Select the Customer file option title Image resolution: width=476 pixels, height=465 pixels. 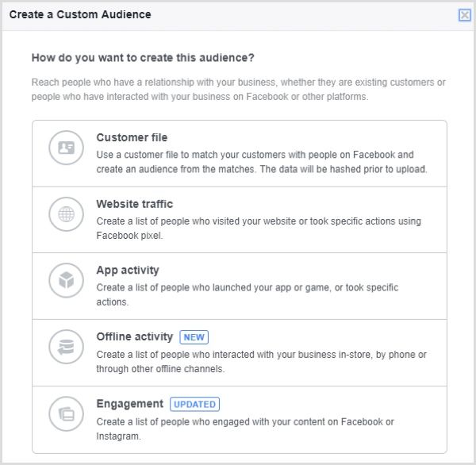(132, 137)
